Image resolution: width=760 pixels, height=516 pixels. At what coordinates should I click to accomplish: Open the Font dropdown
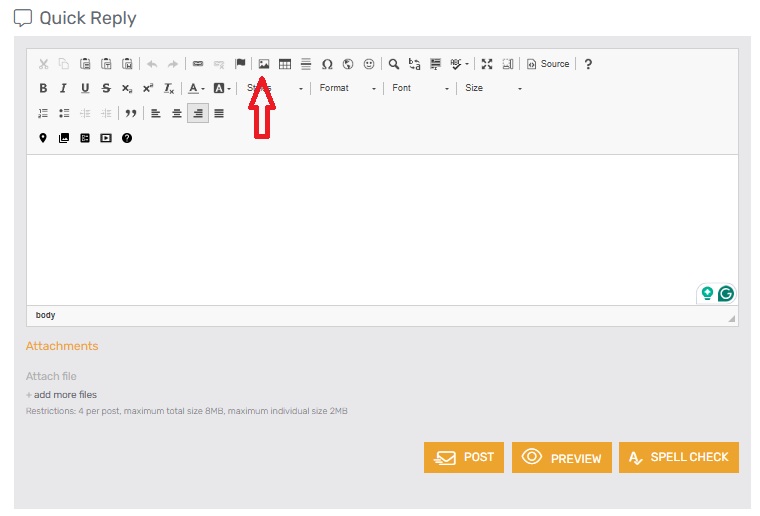pyautogui.click(x=420, y=88)
